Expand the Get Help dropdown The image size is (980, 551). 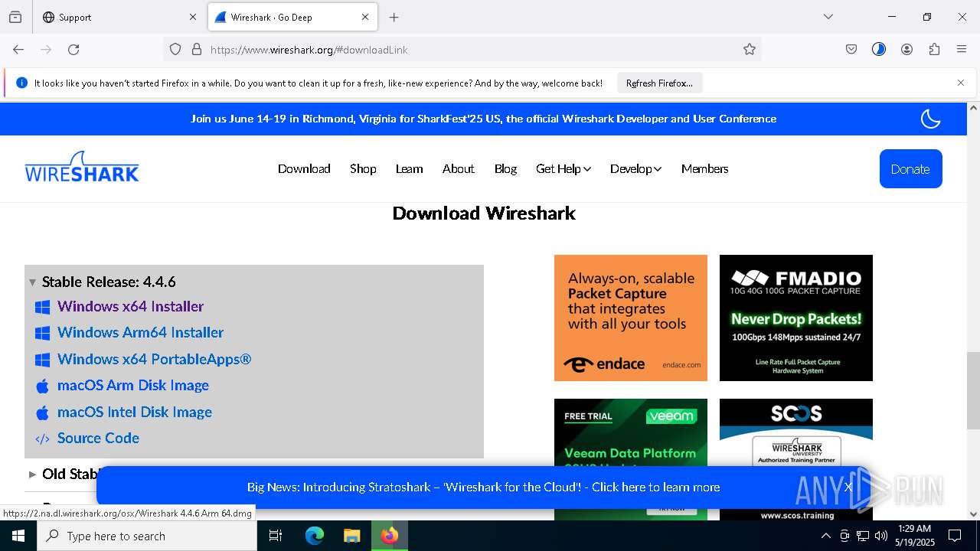[x=563, y=168]
